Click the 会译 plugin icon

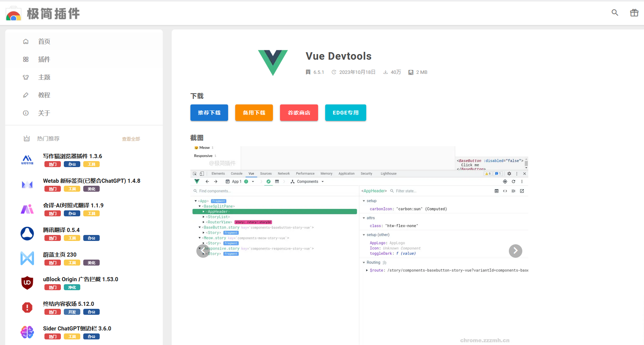tap(27, 209)
